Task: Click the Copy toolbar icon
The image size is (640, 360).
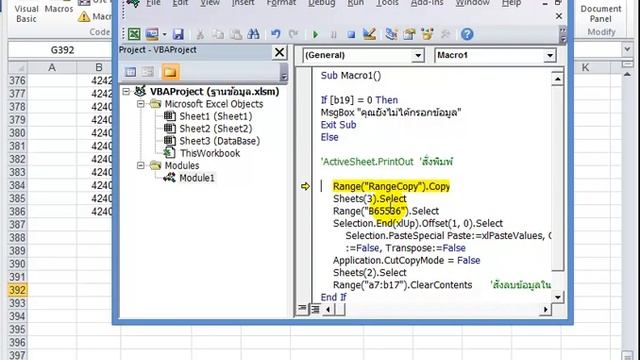Action: (x=218, y=34)
